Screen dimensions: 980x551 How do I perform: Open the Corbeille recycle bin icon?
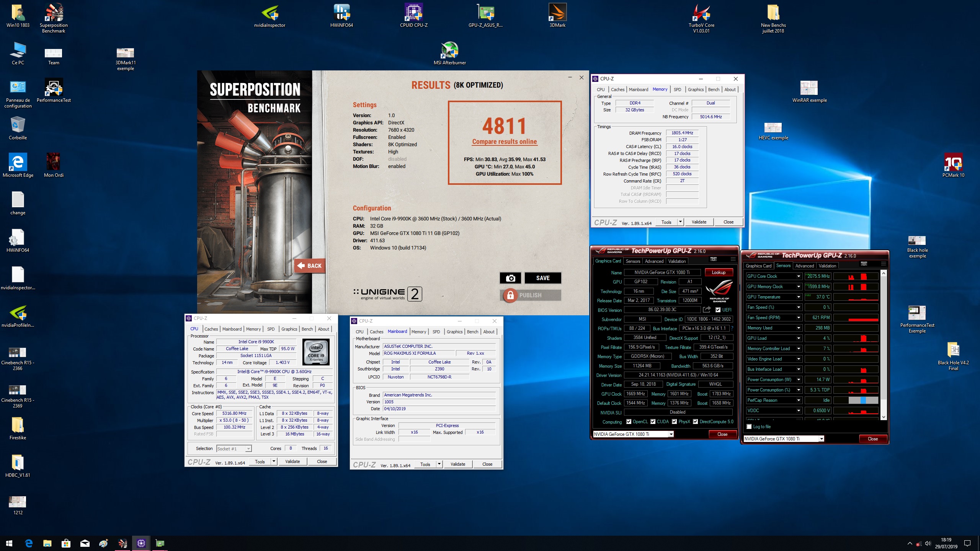pyautogui.click(x=18, y=128)
